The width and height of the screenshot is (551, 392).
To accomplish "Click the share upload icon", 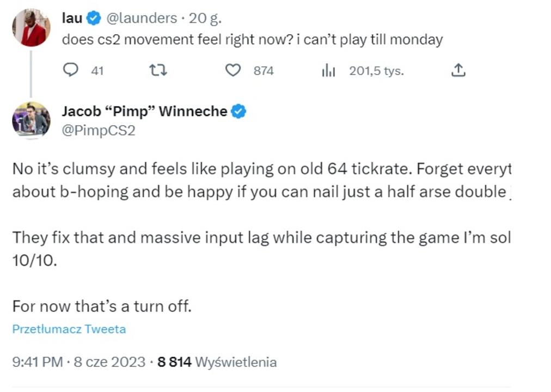I will point(458,70).
